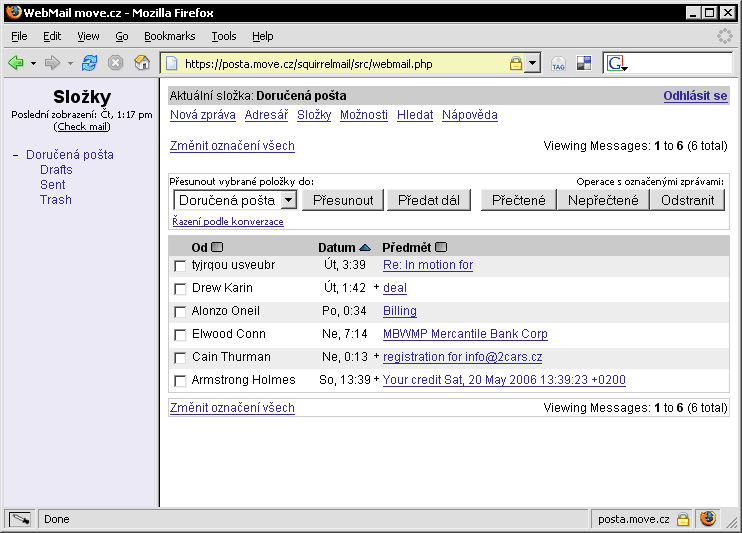This screenshot has width=742, height=533.
Task: Click the Check mail link
Action: (83, 127)
